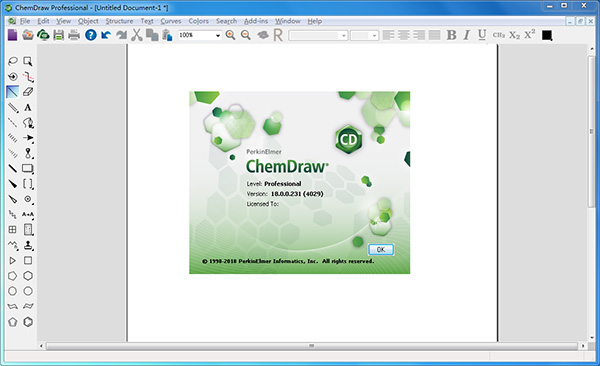Pick the Mass Fragmentation tool

pos(28,77)
